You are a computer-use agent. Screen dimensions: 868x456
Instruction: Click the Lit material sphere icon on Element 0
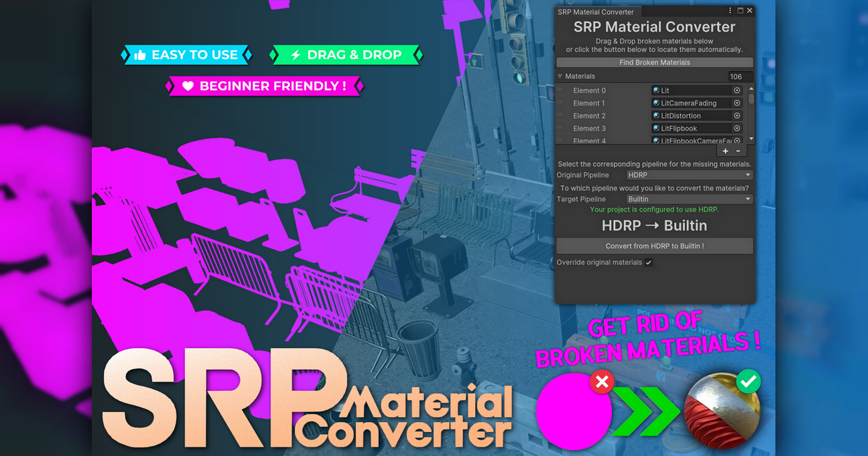[x=656, y=90]
